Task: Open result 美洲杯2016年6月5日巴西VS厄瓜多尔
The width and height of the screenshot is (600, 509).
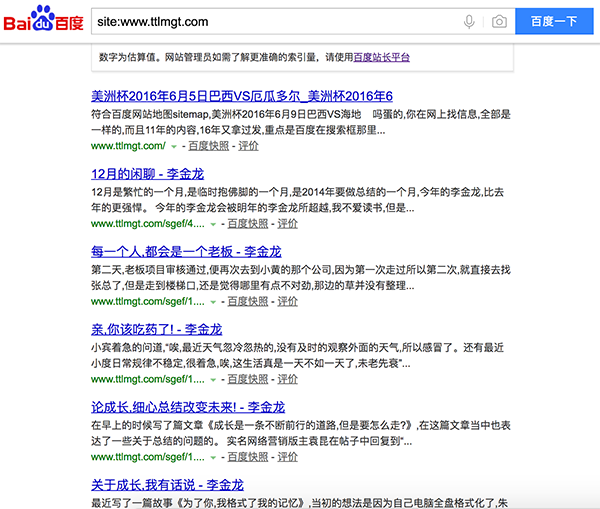Action: coord(242,96)
